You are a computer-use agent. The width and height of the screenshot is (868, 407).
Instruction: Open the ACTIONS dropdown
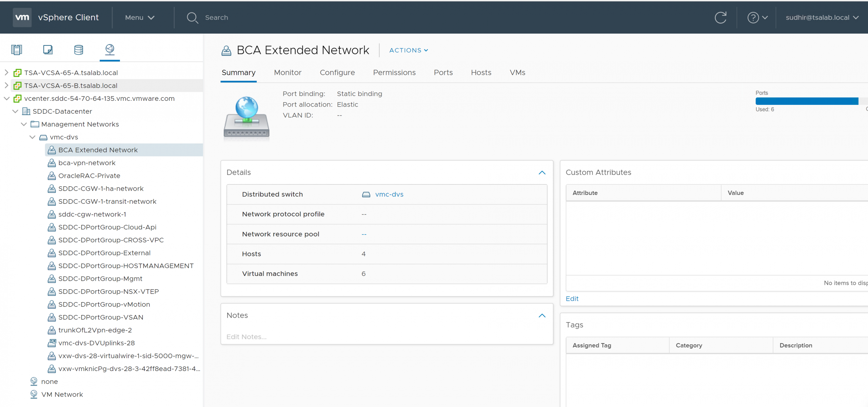[x=408, y=50]
